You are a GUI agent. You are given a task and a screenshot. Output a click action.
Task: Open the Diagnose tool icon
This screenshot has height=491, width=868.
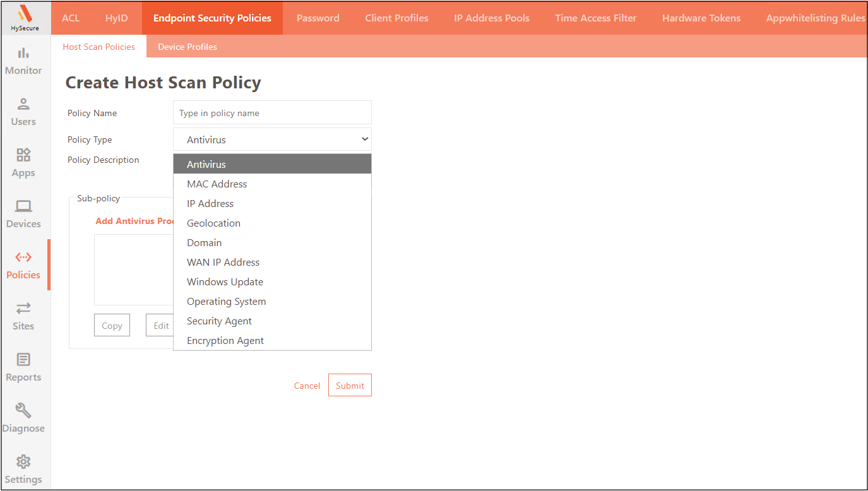pyautogui.click(x=23, y=417)
